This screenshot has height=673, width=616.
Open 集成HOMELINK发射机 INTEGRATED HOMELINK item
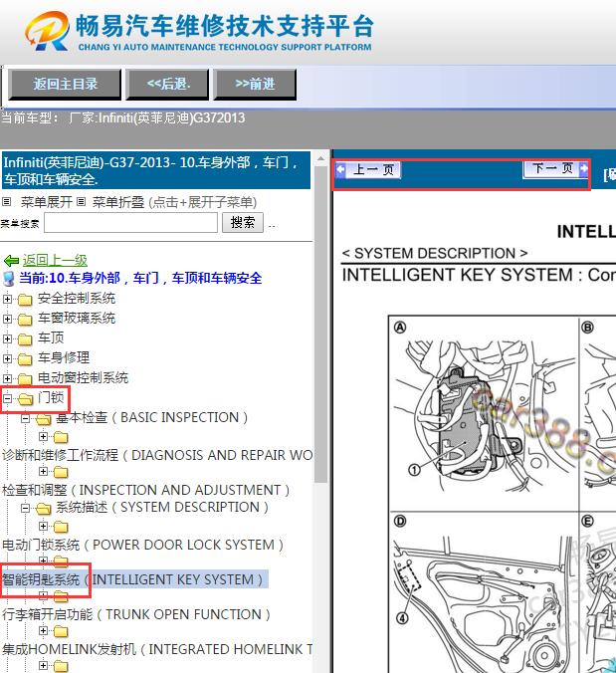coord(157,649)
